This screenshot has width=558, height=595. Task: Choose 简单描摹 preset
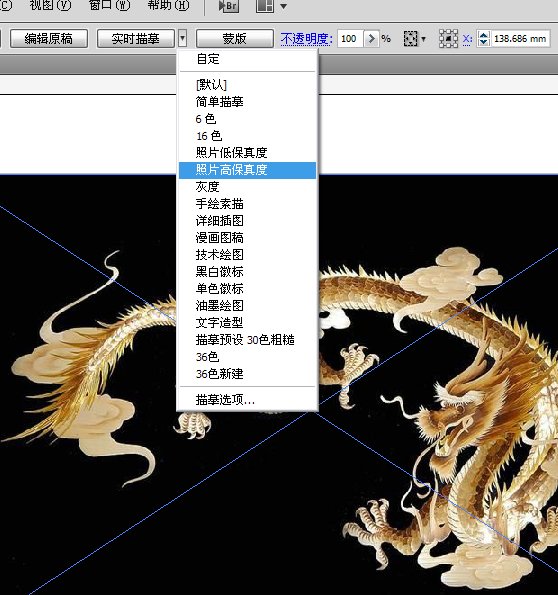(x=247, y=102)
